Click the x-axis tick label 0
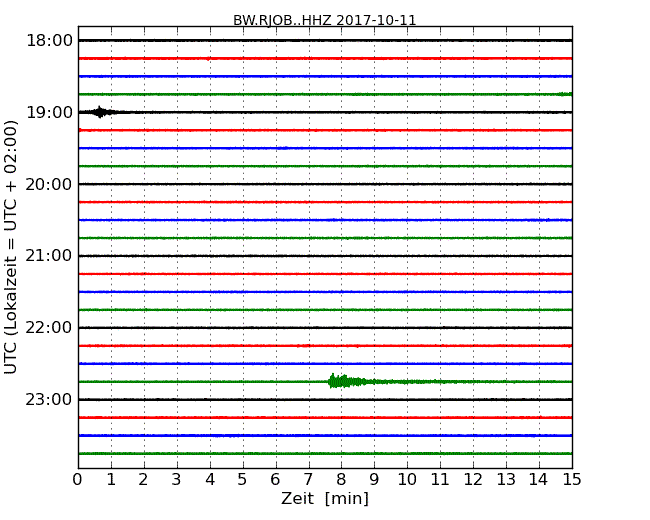This screenshot has width=650, height=520. 78,480
